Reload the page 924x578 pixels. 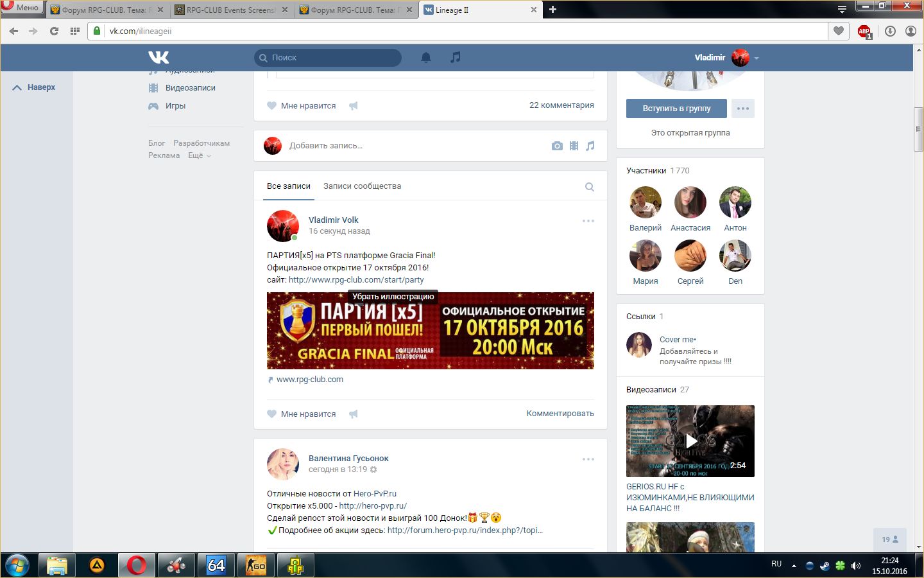click(54, 31)
